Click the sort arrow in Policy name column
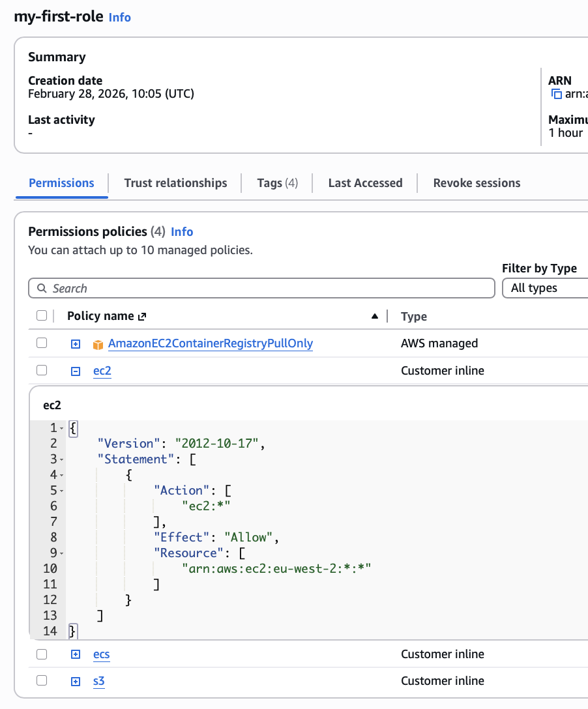This screenshot has height=709, width=588. pyautogui.click(x=374, y=317)
